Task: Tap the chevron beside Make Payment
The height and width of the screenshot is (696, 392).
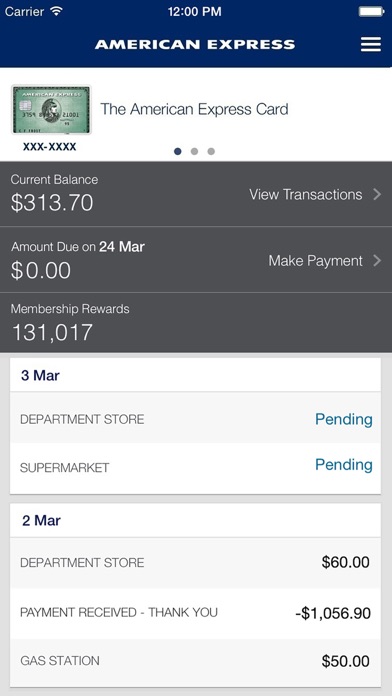Action: point(377,261)
